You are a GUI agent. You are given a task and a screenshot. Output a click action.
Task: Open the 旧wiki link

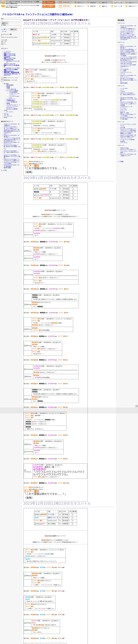[x=5, y=118]
